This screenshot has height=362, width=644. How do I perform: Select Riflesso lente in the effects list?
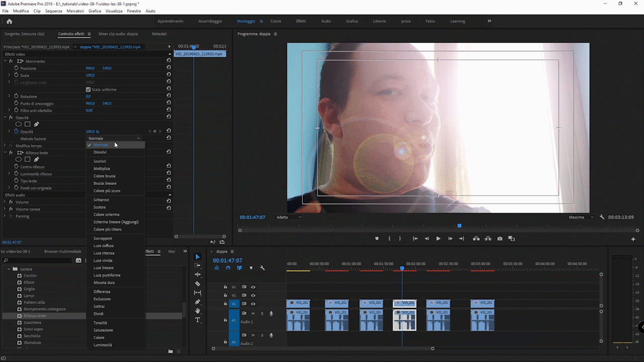point(35,316)
